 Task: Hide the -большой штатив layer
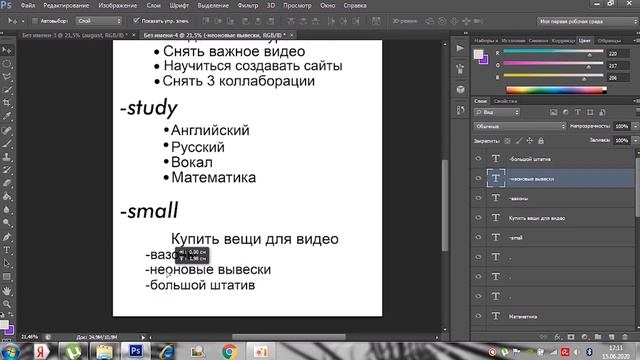tap(478, 159)
